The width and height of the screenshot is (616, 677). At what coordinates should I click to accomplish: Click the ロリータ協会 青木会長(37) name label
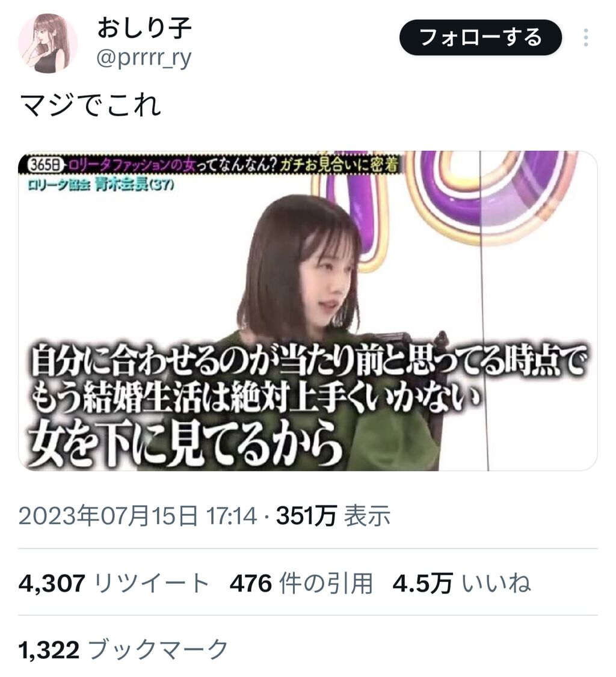coord(101,185)
